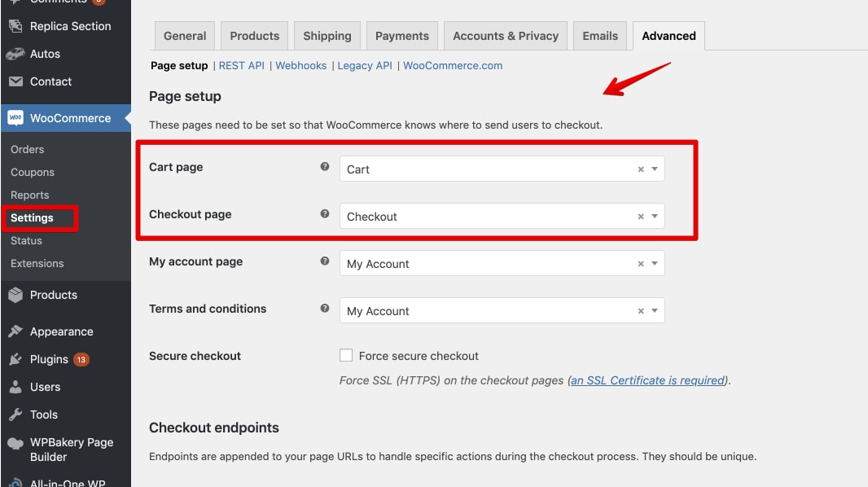This screenshot has height=487, width=868.
Task: Click the Checkout page select field
Action: (502, 216)
